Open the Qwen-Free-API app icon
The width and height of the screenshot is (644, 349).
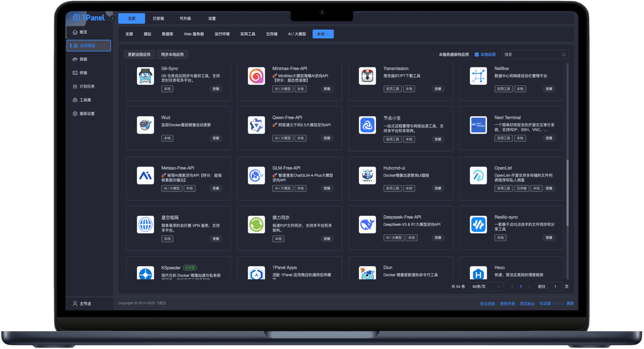(256, 125)
